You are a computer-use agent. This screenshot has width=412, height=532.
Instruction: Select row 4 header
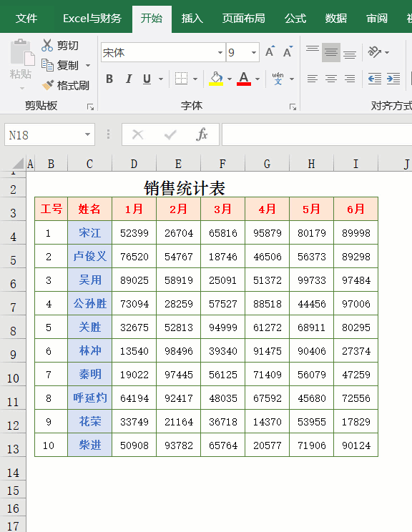[x=13, y=233]
